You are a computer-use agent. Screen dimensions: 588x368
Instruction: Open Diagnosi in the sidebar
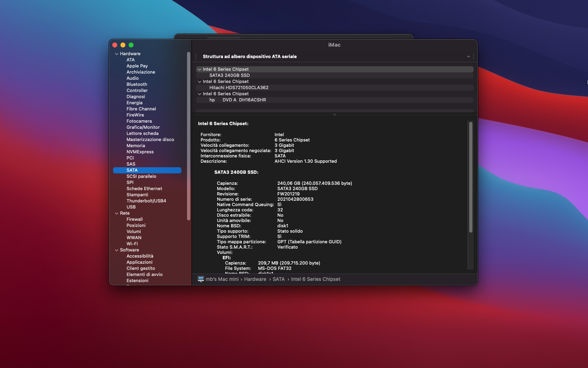click(136, 96)
